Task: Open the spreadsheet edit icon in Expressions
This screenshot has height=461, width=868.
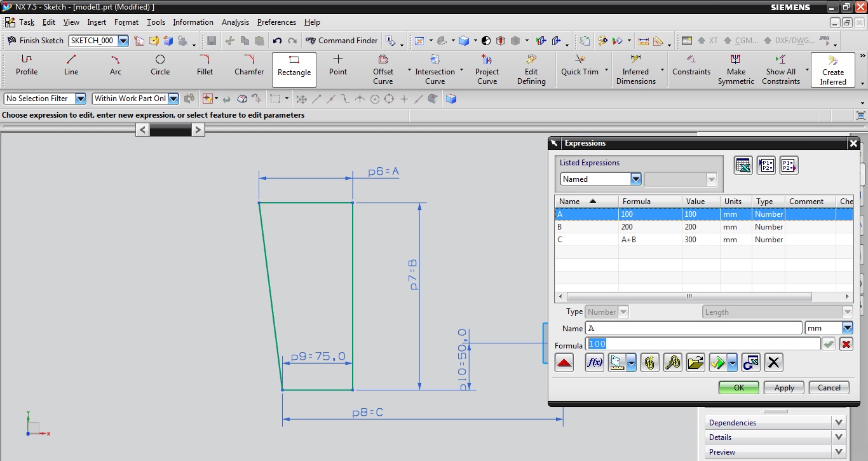Action: (743, 165)
